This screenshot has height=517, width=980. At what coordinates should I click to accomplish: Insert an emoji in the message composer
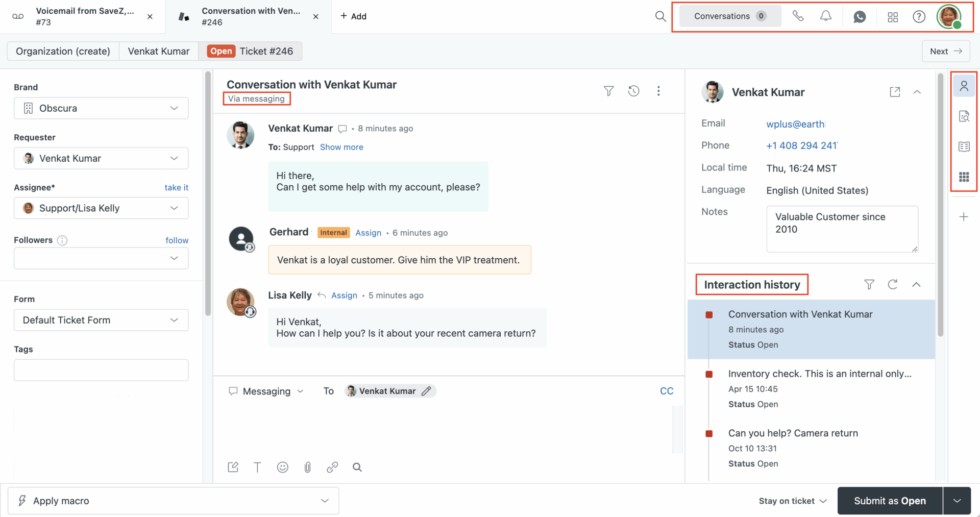point(282,467)
